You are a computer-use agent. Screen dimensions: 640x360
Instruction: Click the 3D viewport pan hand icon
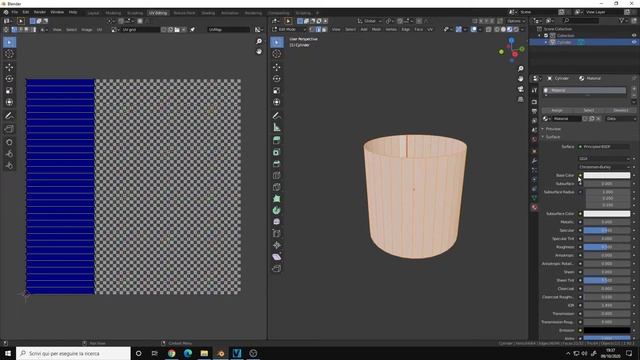point(520,79)
